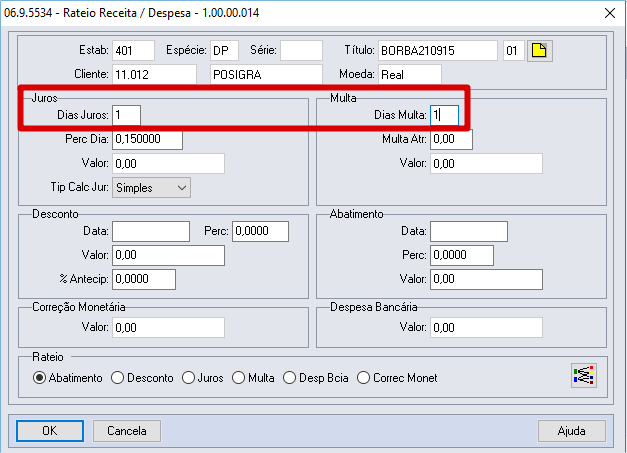627x453 pixels.
Task: Click the Desconto Perc field
Action: pyautogui.click(x=260, y=231)
